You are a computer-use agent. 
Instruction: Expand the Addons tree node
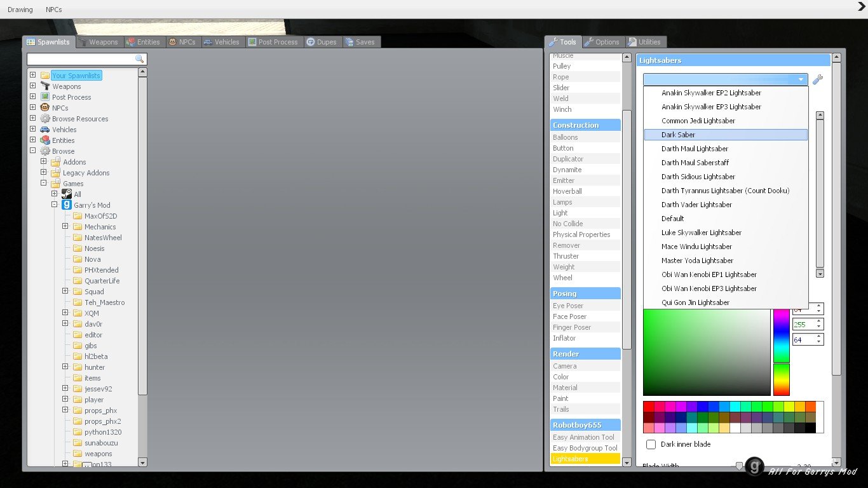click(x=43, y=161)
